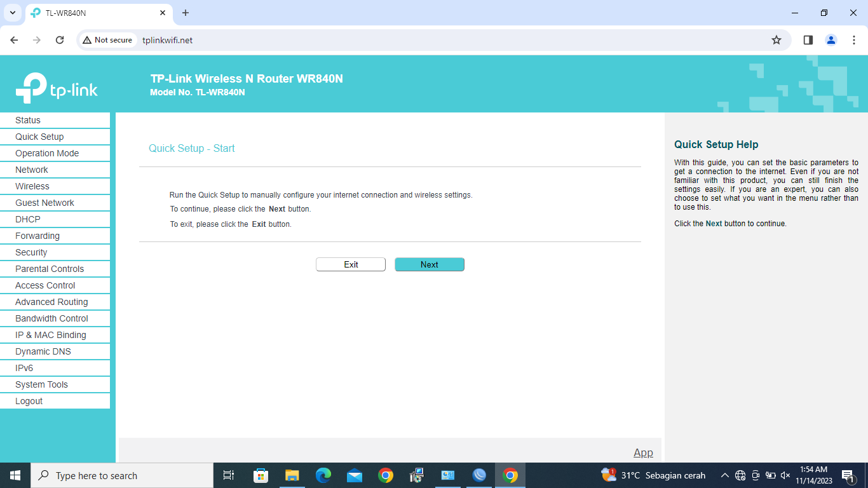
Task: Open the network computers taskbar app
Action: point(417,475)
